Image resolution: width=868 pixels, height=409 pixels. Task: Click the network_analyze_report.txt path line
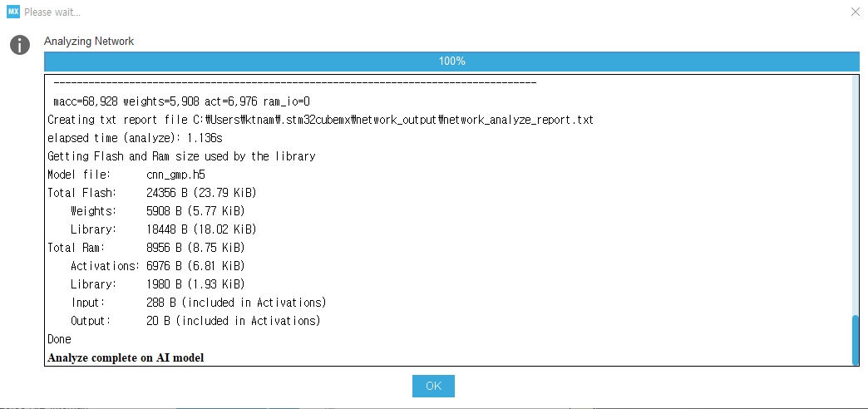pyautogui.click(x=321, y=120)
